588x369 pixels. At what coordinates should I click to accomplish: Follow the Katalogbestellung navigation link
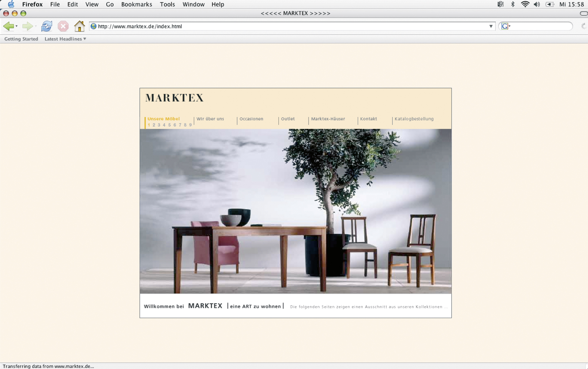[414, 119]
